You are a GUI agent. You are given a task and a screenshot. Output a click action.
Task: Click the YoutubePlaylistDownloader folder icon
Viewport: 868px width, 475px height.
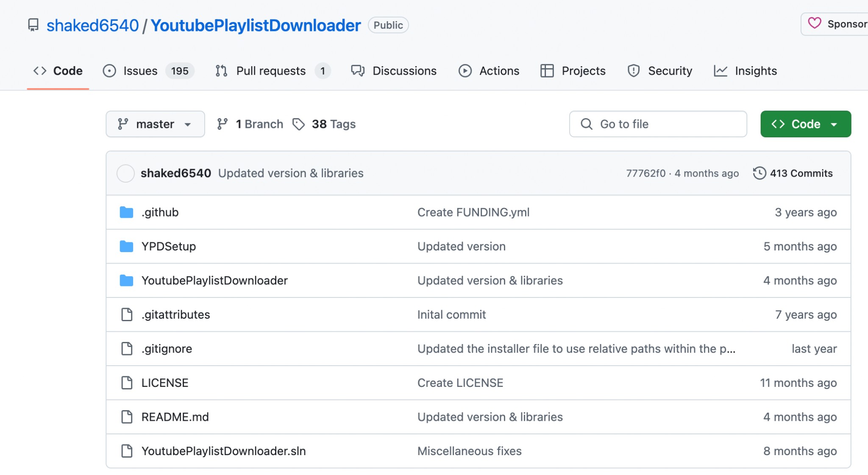point(126,281)
